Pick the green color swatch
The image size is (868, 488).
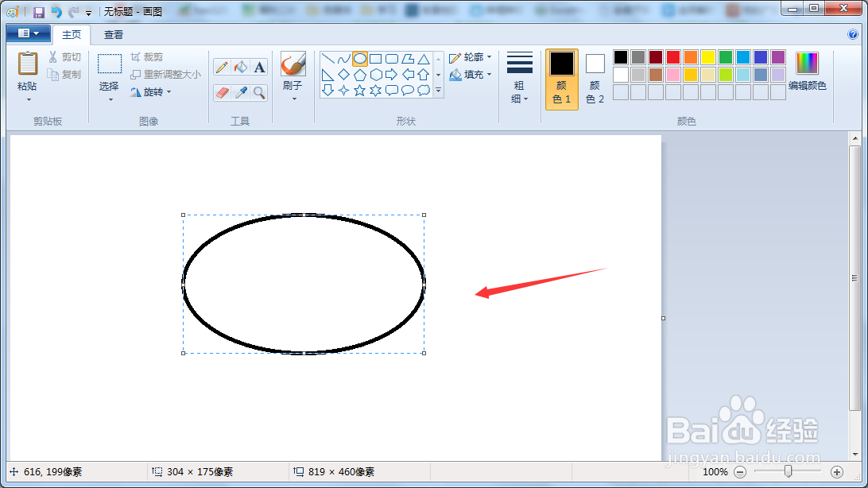726,57
